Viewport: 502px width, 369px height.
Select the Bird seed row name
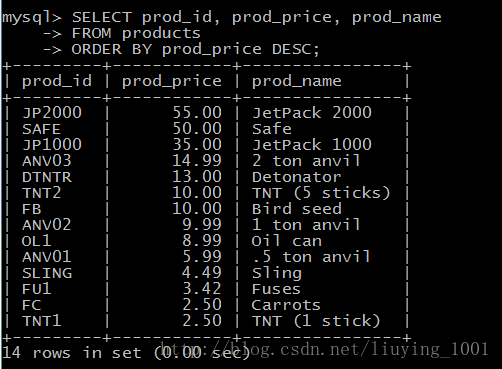click(x=297, y=209)
